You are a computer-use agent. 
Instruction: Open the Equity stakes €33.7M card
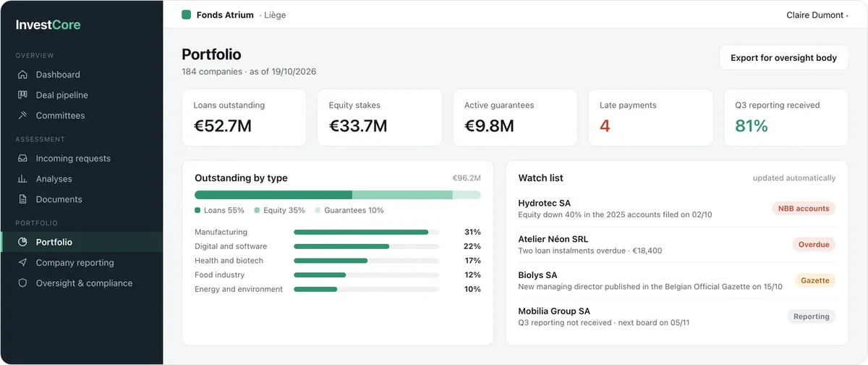(x=380, y=117)
